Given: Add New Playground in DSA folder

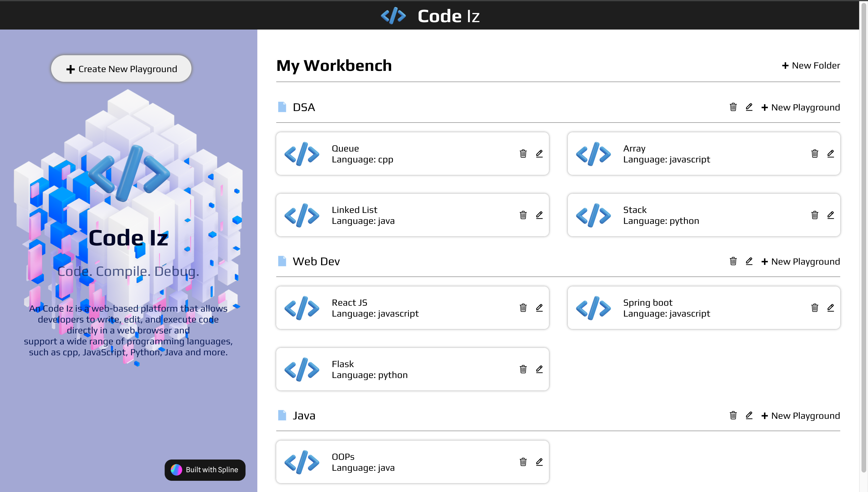Looking at the screenshot, I should click(x=800, y=107).
